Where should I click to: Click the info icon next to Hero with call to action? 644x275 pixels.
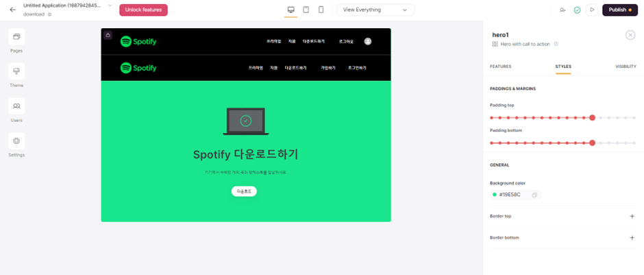click(x=556, y=44)
